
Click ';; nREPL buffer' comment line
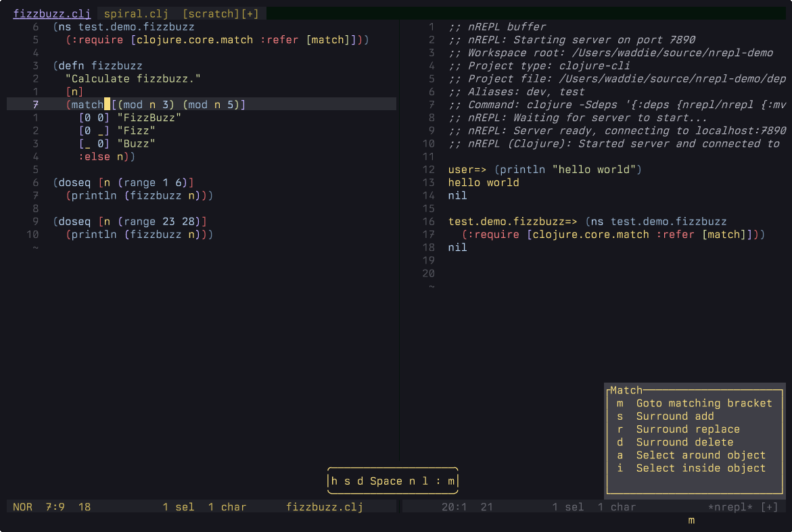[x=497, y=27]
